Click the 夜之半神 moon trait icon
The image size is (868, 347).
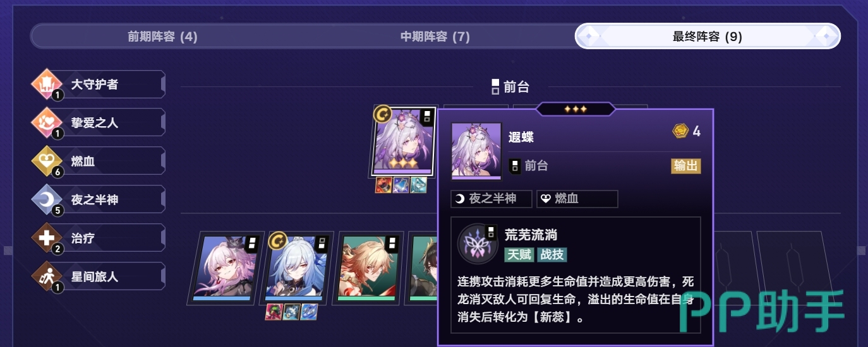pos(47,200)
